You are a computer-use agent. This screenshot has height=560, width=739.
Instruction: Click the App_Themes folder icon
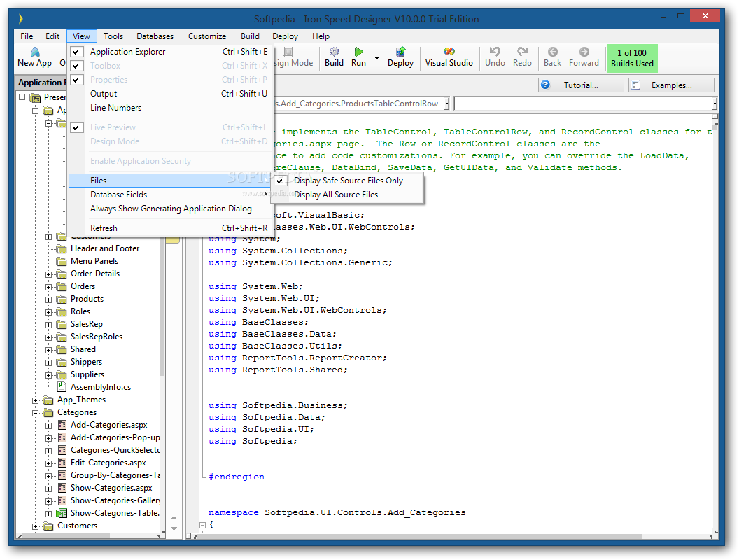tap(48, 400)
